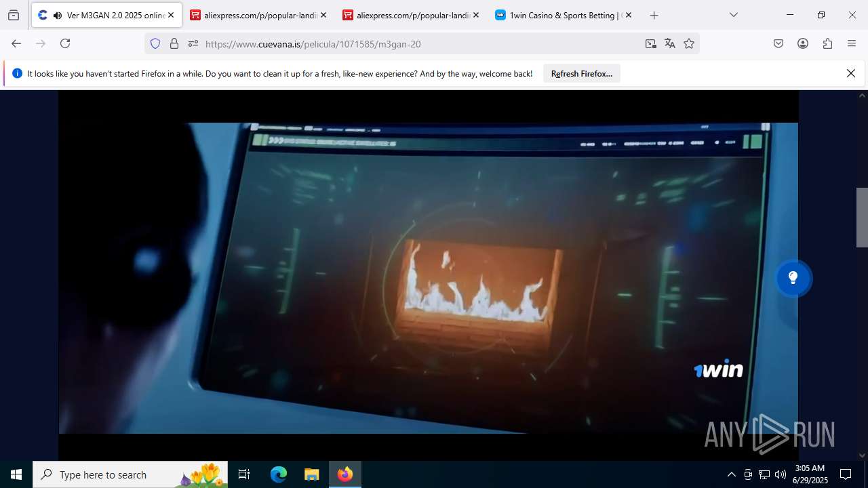Open volume control tray icon

coord(781,474)
